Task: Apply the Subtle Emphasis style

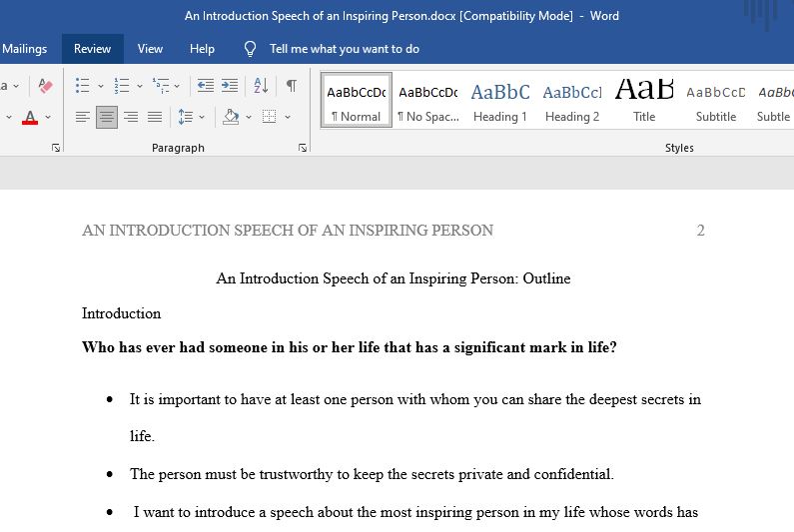Action: [x=774, y=100]
